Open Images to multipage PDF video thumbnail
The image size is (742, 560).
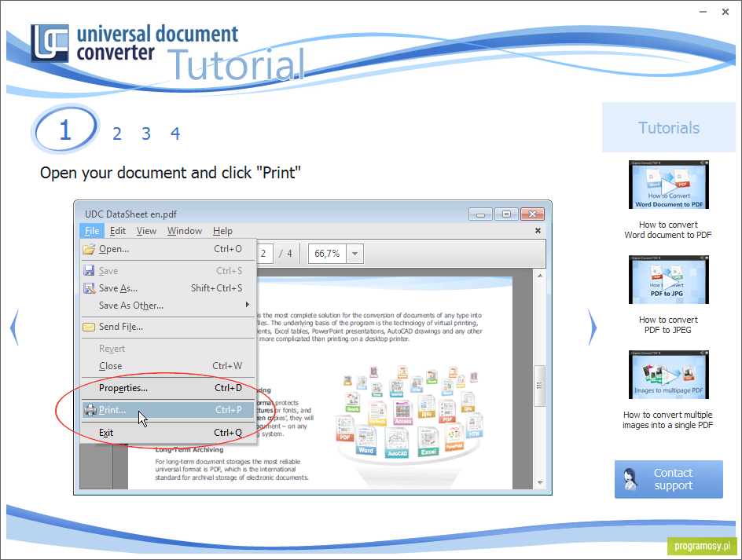(669, 375)
